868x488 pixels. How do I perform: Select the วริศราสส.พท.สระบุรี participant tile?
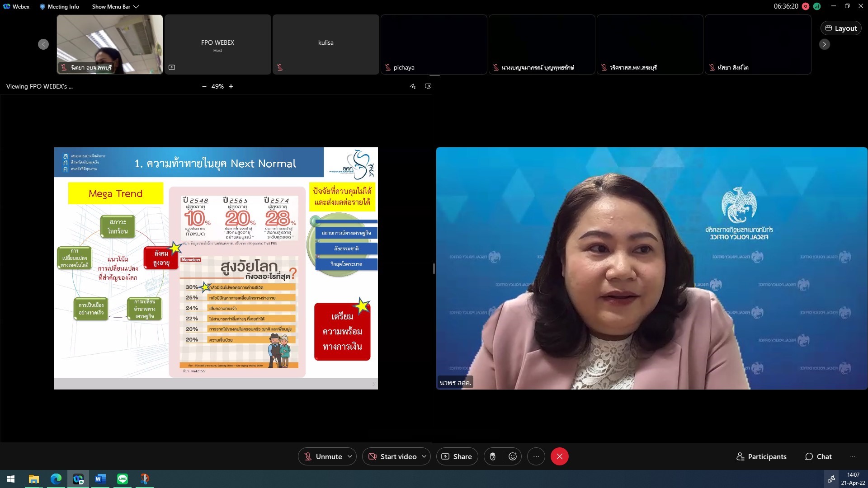(x=650, y=44)
